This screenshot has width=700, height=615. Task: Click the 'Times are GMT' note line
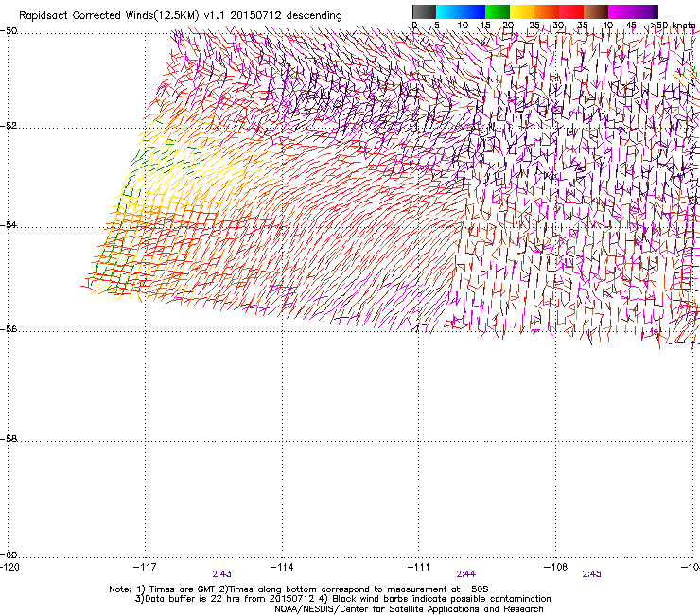point(299,589)
